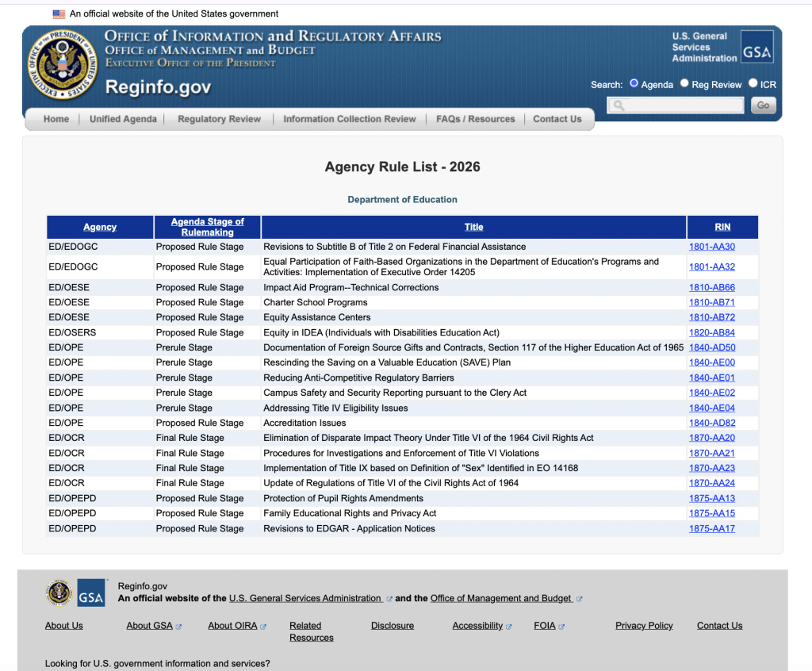Click the Go search button
The image size is (812, 671).
[x=763, y=105]
